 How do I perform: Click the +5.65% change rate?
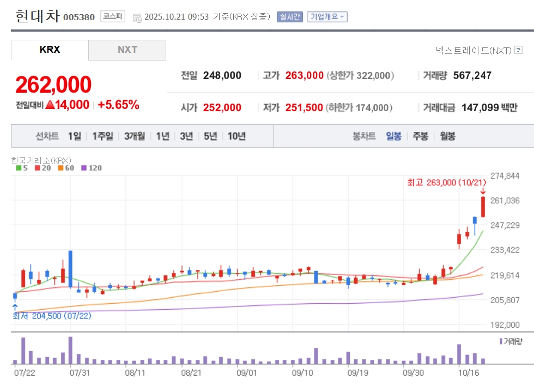(x=118, y=105)
